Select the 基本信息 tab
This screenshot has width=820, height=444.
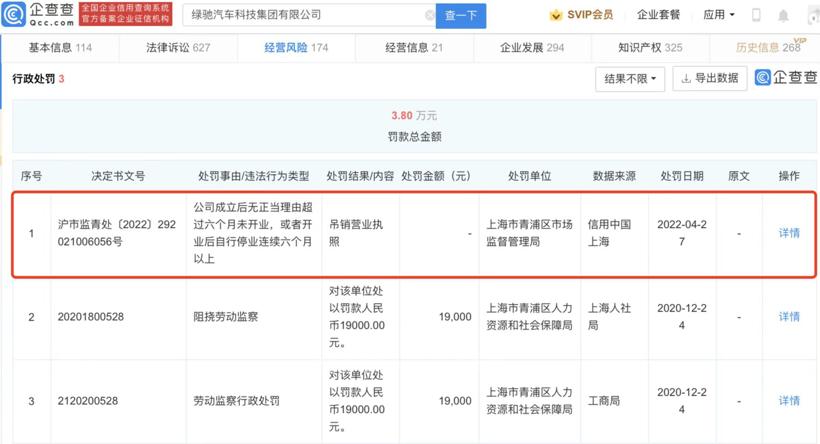pyautogui.click(x=60, y=47)
